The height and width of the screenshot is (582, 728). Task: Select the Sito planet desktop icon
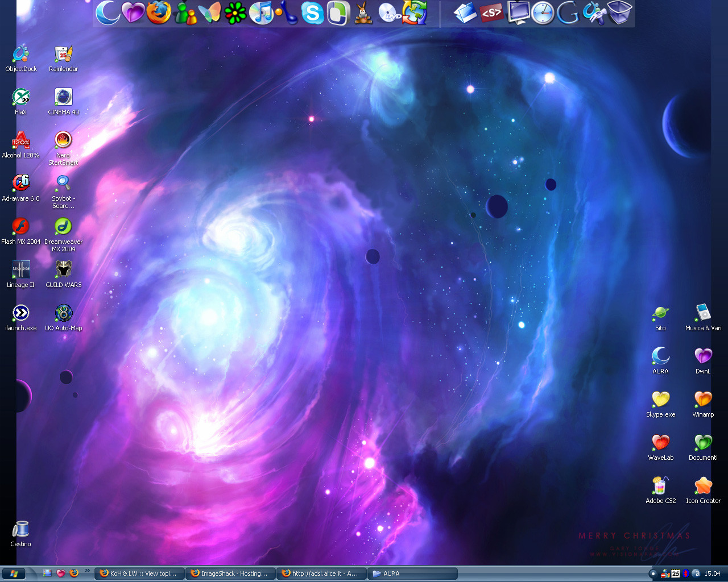(661, 318)
